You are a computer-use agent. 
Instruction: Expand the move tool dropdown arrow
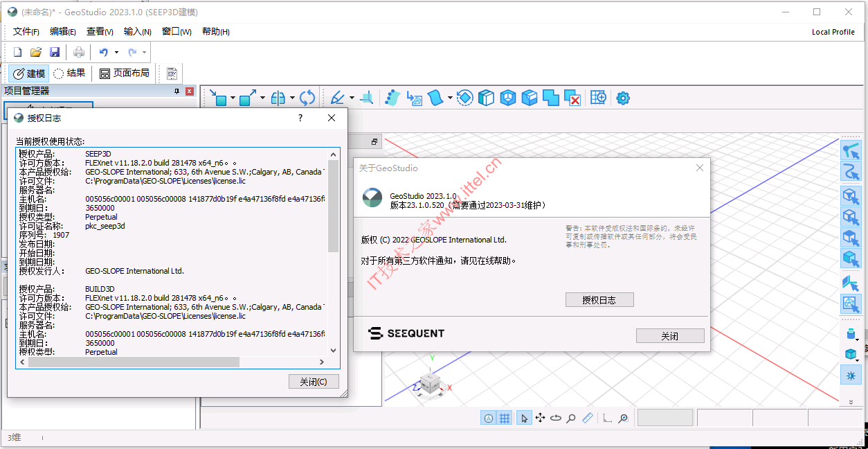[233, 98]
